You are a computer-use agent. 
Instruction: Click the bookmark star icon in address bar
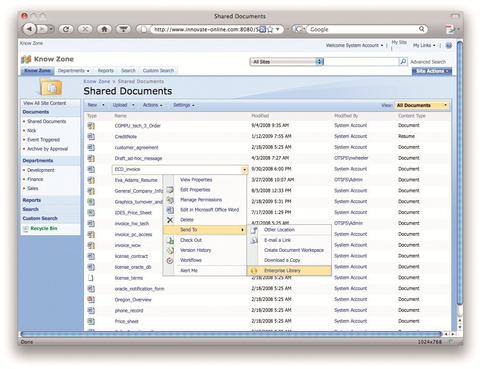pyautogui.click(x=270, y=29)
